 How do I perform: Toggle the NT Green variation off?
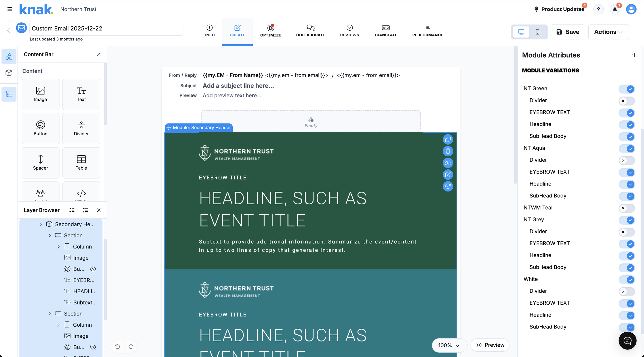(x=627, y=89)
